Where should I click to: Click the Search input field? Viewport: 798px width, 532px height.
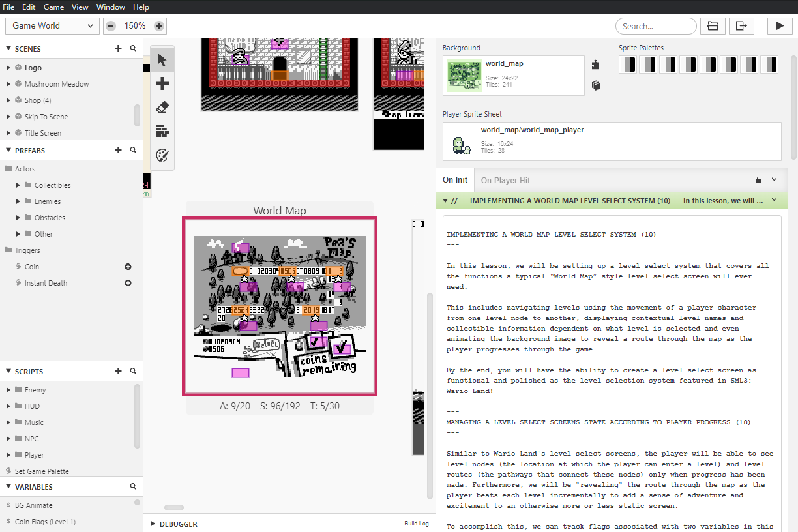[x=656, y=26]
